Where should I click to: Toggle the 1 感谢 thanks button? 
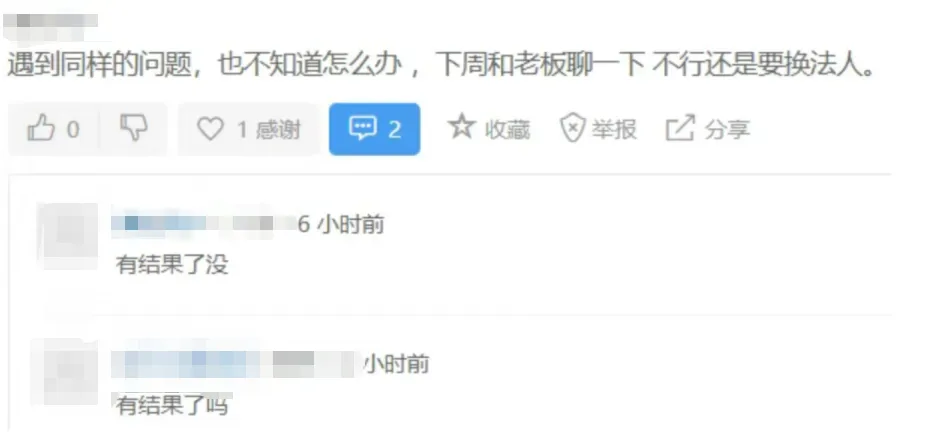click(x=249, y=129)
